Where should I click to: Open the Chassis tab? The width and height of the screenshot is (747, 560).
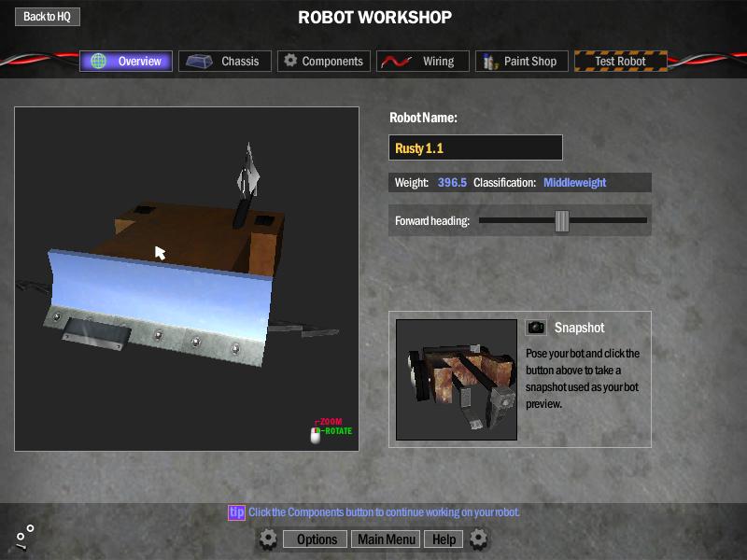click(225, 62)
